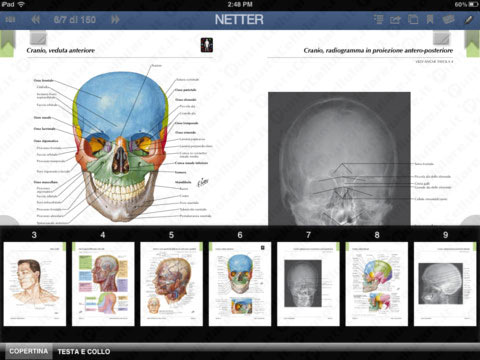Open the library shelf icon in the toolbar
Screen dimensions: 480x360
click(10, 20)
